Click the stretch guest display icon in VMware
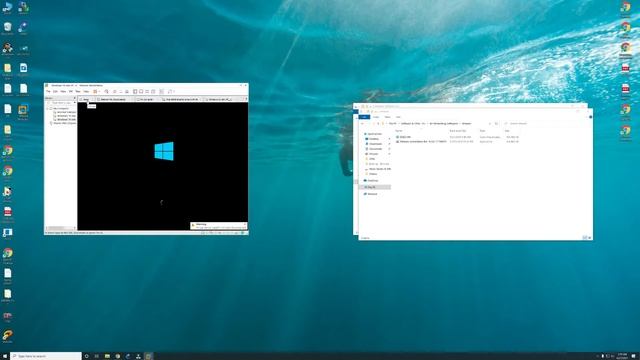 (170, 91)
